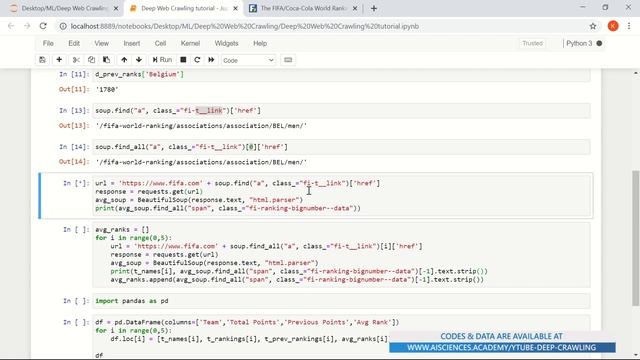Click the vertical page scrollbar thumb
640x360 pixels.
[636, 238]
